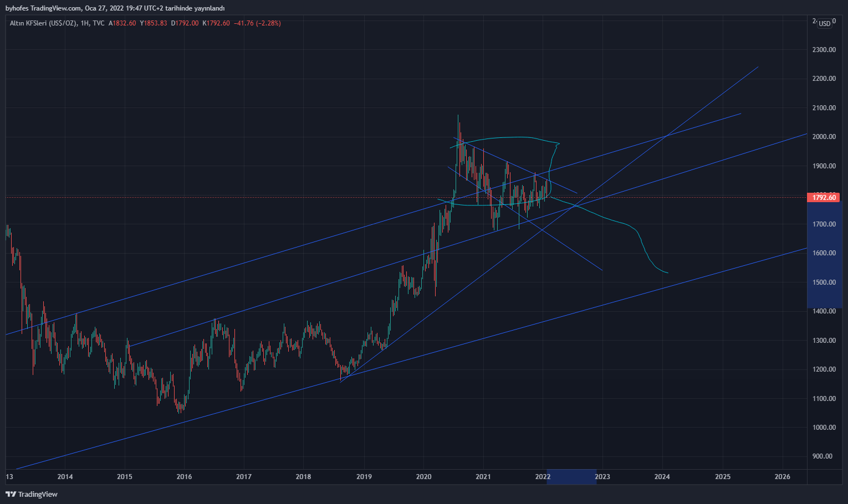The image size is (848, 504).
Task: Select the end of cyan projected curve
Action: 667,272
